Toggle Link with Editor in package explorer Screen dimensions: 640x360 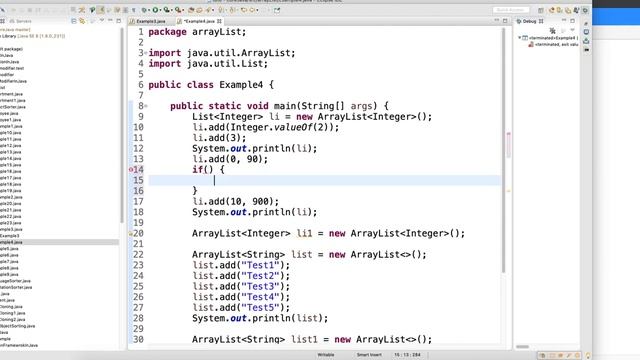82,21
